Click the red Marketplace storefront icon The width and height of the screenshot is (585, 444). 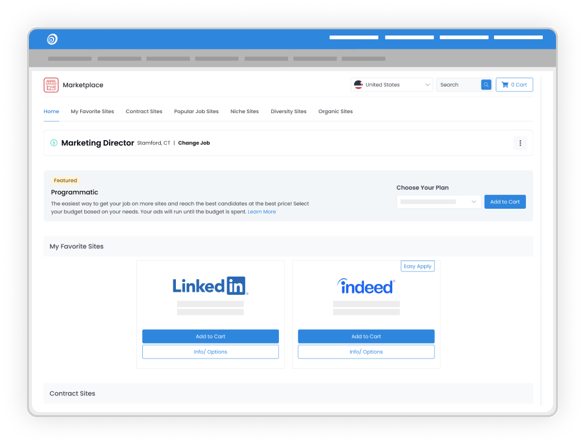click(51, 85)
